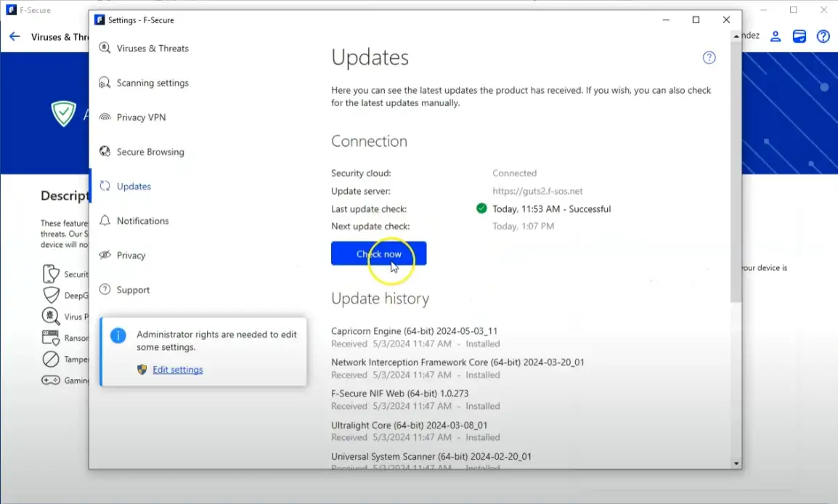838x504 pixels.
Task: Click the Scanning settings magnifier icon
Action: (105, 83)
